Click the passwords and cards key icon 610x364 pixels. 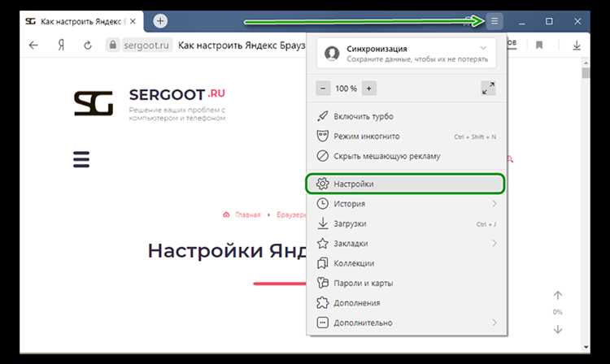(323, 283)
